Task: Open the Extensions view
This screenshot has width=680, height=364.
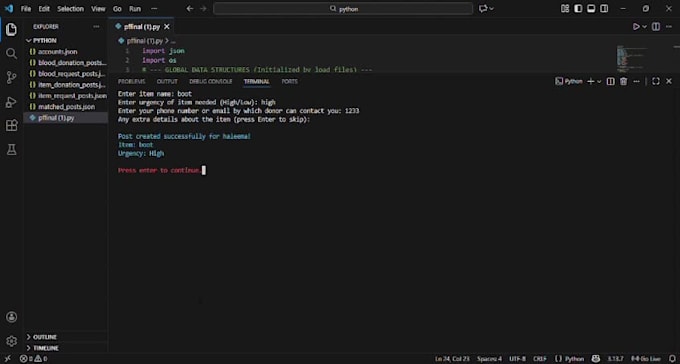Action: 11,126
